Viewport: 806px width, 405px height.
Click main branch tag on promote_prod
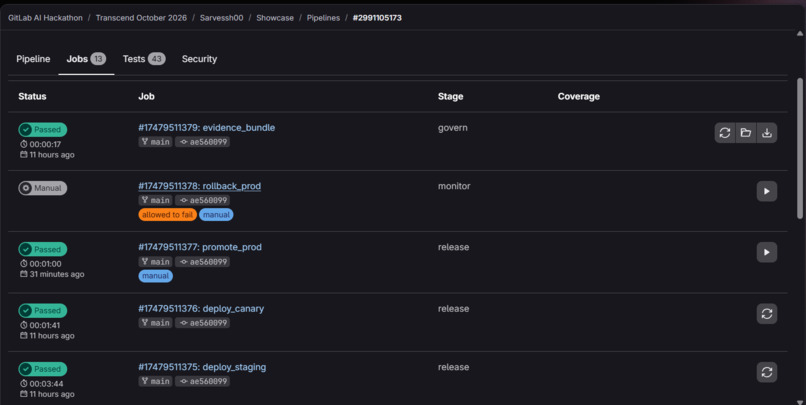[x=155, y=262]
